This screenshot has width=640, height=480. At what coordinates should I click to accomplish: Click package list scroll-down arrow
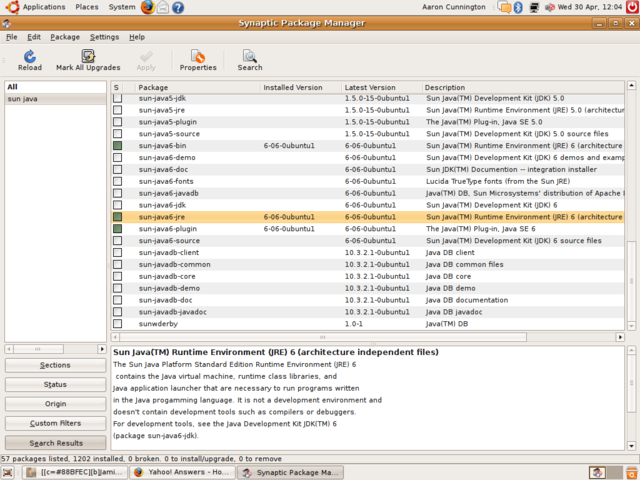click(x=631, y=326)
